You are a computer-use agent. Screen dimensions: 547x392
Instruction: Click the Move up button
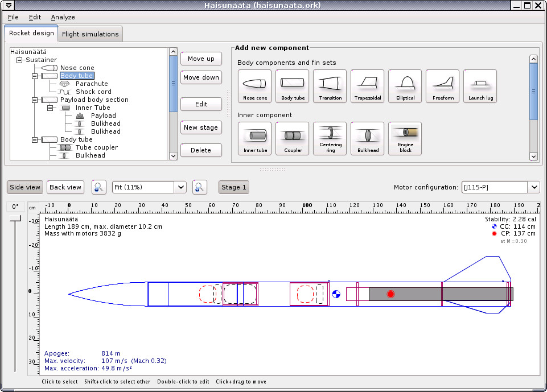(201, 59)
